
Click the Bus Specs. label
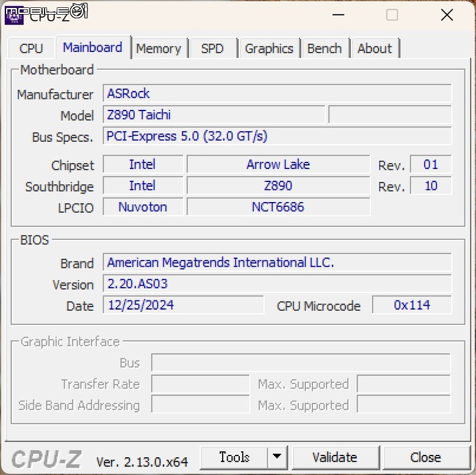coord(62,137)
